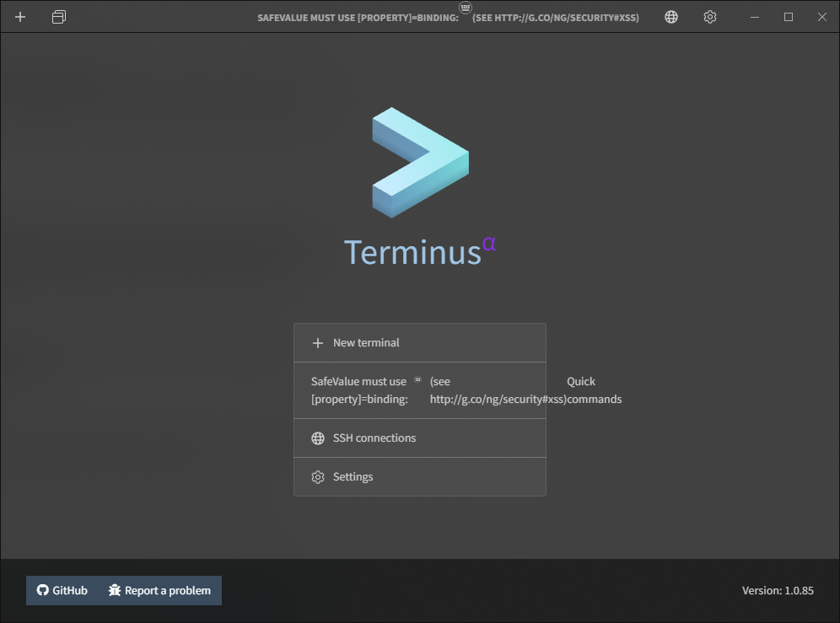This screenshot has height=623, width=840.
Task: Open settings using the title bar gear icon
Action: 709,17
